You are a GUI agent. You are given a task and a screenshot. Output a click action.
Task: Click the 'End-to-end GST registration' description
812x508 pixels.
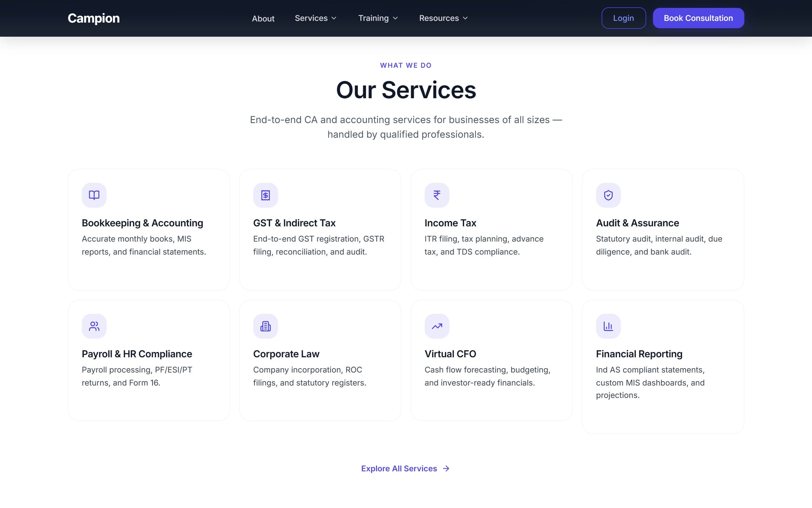(x=319, y=245)
